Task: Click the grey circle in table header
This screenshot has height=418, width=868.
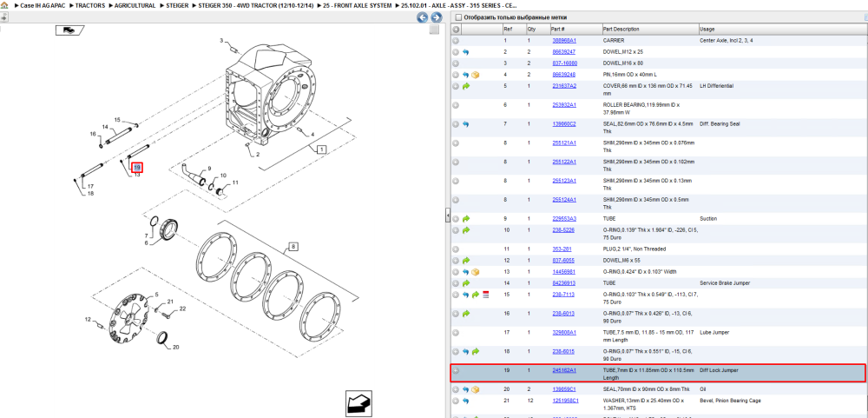Action: click(x=456, y=29)
